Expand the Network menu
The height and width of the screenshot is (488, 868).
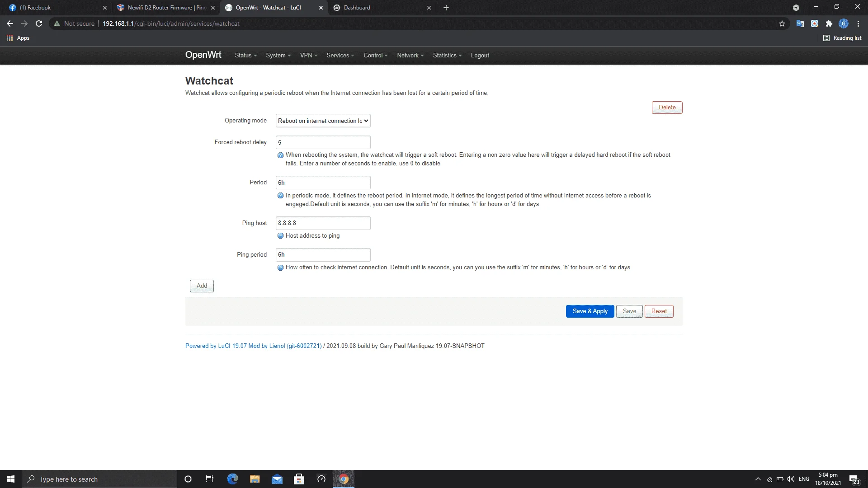(x=410, y=56)
